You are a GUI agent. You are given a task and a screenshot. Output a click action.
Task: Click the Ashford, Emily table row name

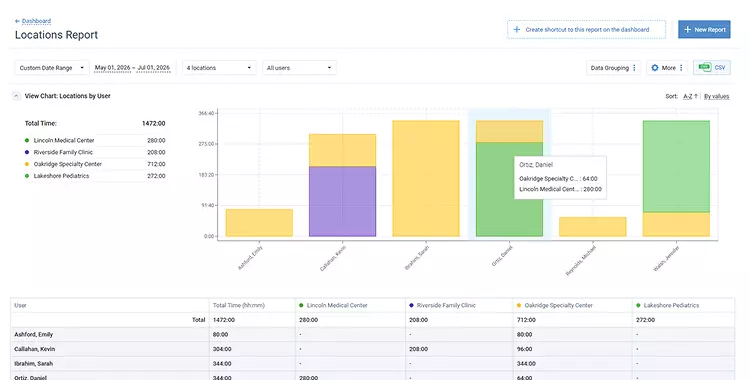pos(33,335)
